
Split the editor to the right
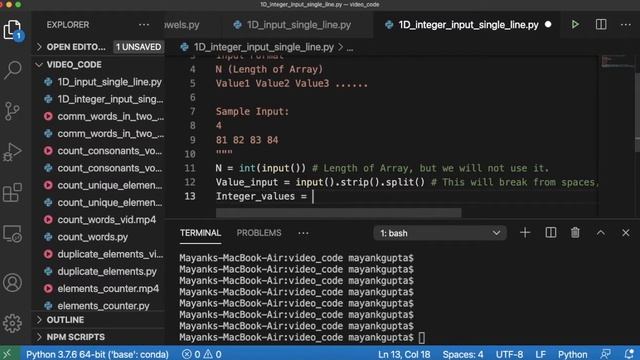point(601,24)
